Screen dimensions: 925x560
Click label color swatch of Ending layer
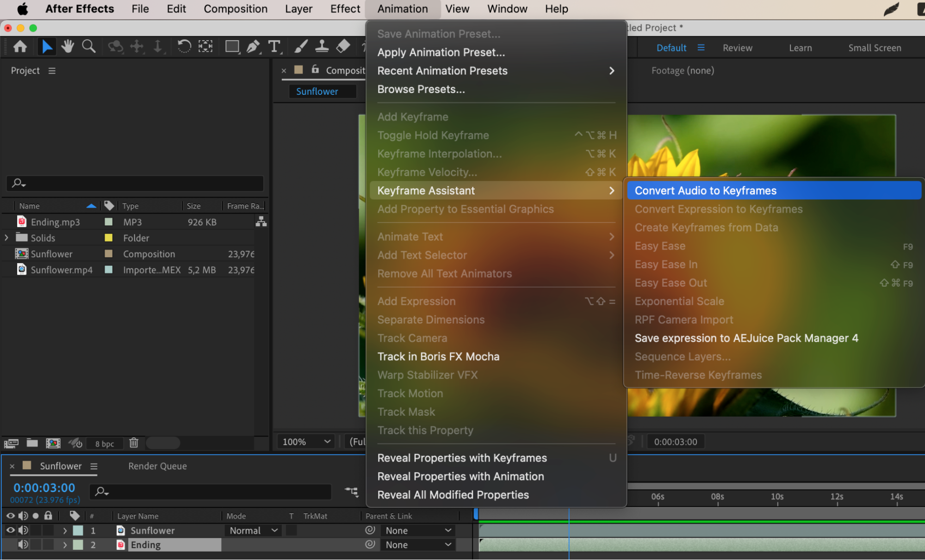tap(78, 545)
